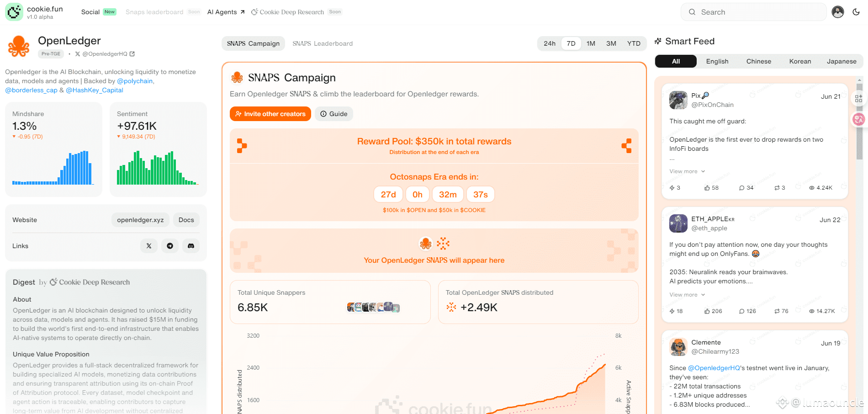Viewport: 868px width, 414px height.
Task: Open comments on ETH_APPLE's post
Action: (x=742, y=311)
